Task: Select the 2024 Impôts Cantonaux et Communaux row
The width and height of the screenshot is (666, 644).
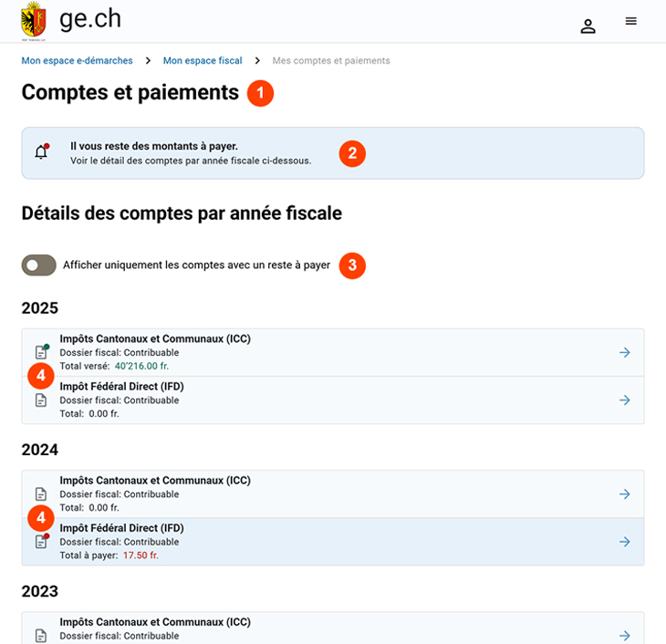Action: pyautogui.click(x=333, y=494)
